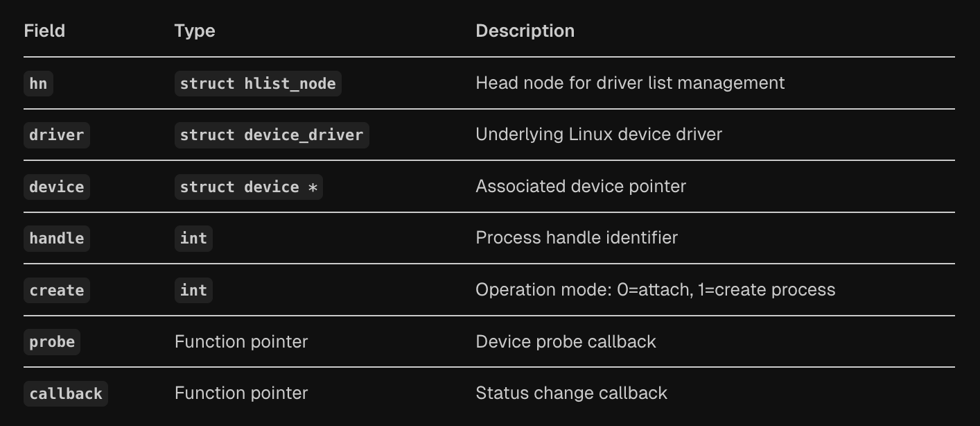Click the int type for handle row
Image resolution: width=980 pixels, height=426 pixels.
(x=193, y=238)
